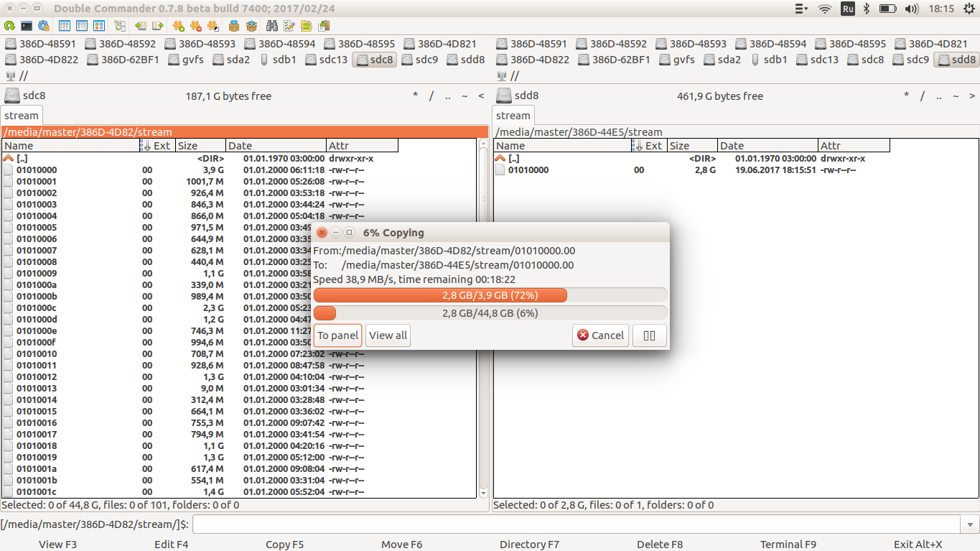Pause the copy operation
Image resolution: width=980 pixels, height=551 pixels.
pyautogui.click(x=649, y=335)
